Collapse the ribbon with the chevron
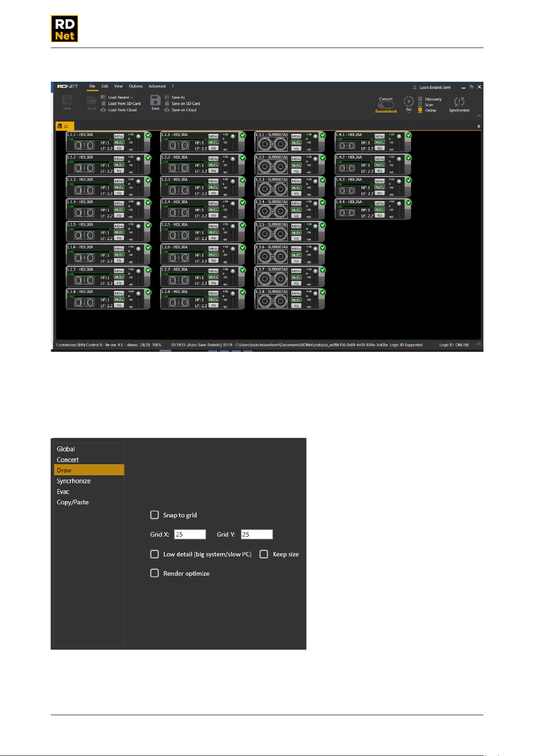Viewport: 535px width, 756px height. pos(479,116)
